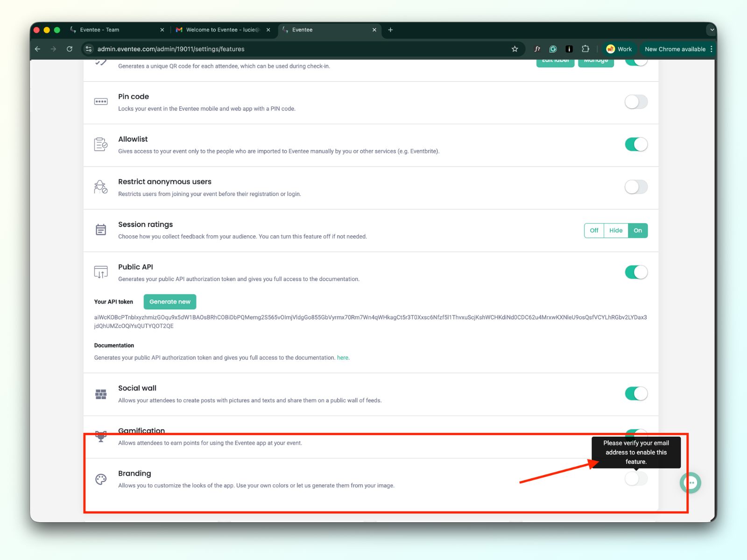Open a new browser tab
Image resolution: width=747 pixels, height=560 pixels.
[390, 30]
